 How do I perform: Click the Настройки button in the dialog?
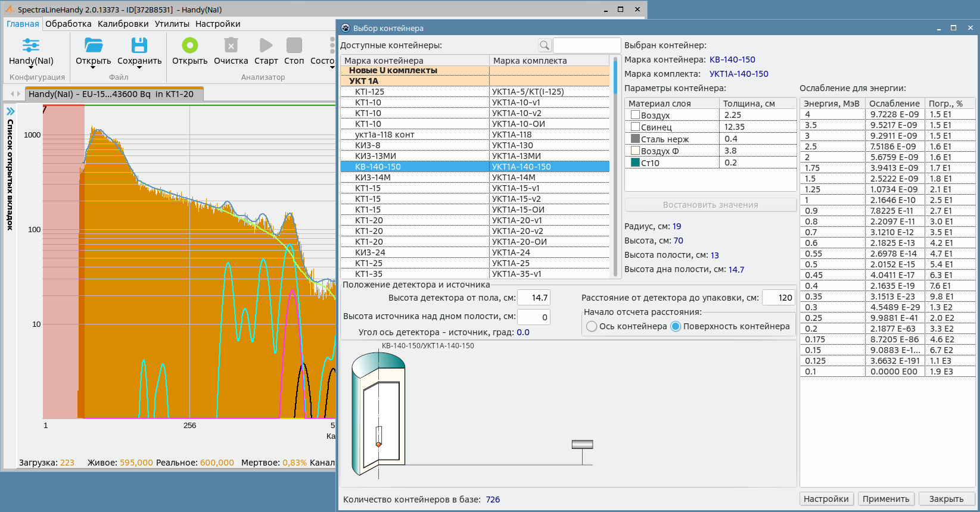click(826, 499)
